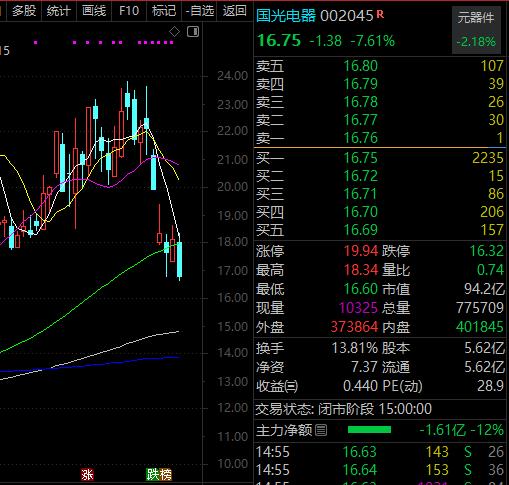Open F10 company information
Viewport: 509px width, 485px height.
pyautogui.click(x=129, y=11)
